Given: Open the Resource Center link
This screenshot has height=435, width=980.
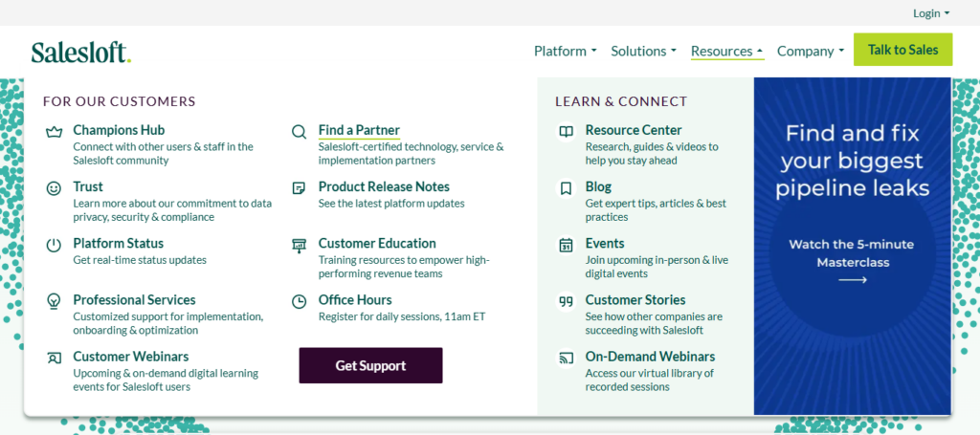Looking at the screenshot, I should 634,130.
